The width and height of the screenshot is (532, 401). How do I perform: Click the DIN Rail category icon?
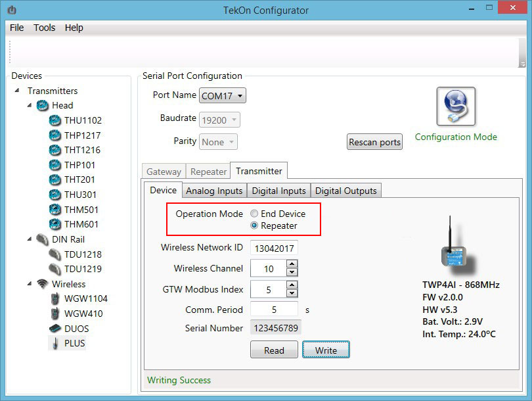click(x=43, y=239)
